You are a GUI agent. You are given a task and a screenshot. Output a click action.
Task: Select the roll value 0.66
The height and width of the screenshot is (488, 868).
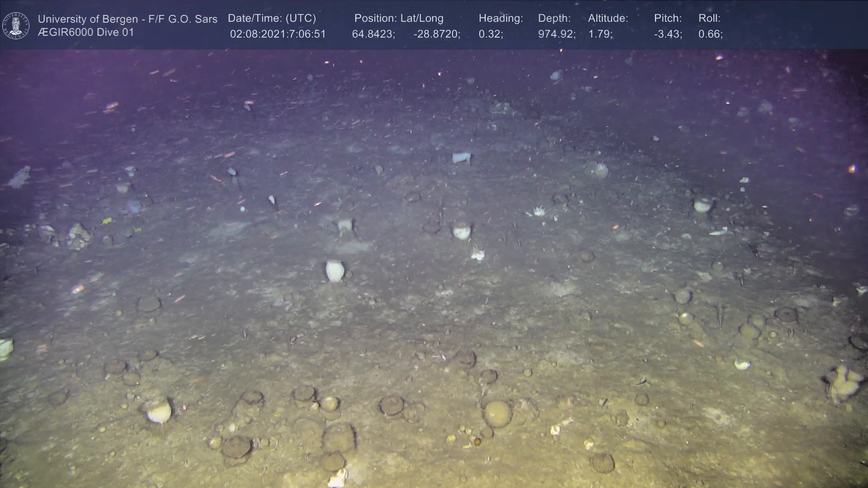click(710, 34)
